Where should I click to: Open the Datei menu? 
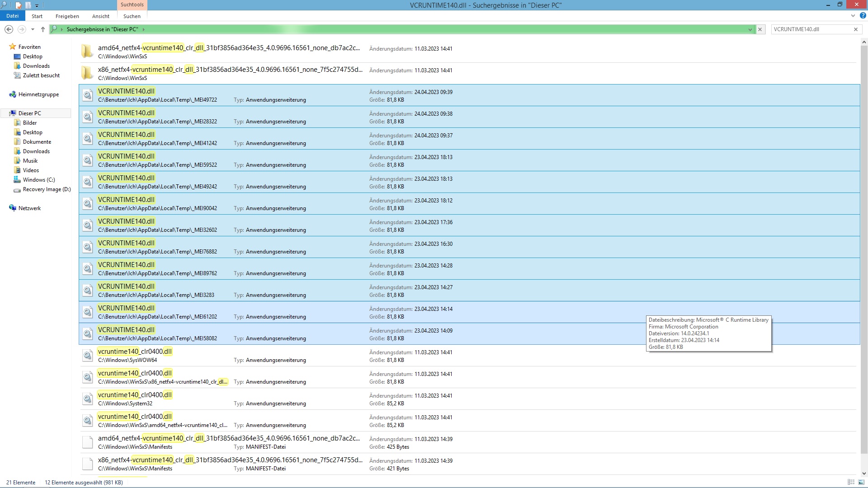[x=12, y=16]
